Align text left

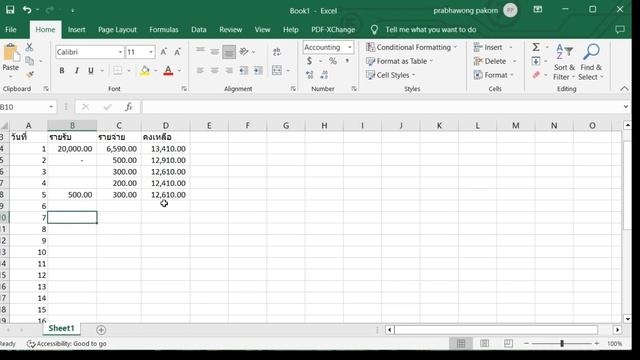(200, 71)
